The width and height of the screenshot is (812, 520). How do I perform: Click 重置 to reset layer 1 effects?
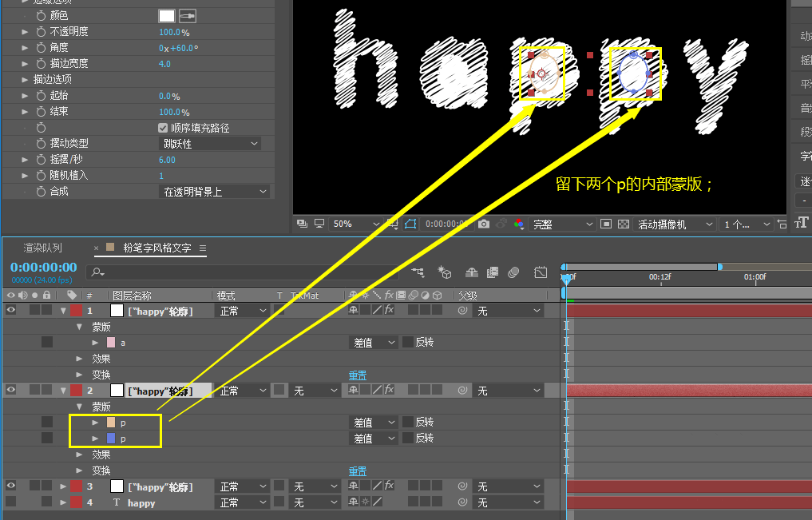pyautogui.click(x=357, y=374)
